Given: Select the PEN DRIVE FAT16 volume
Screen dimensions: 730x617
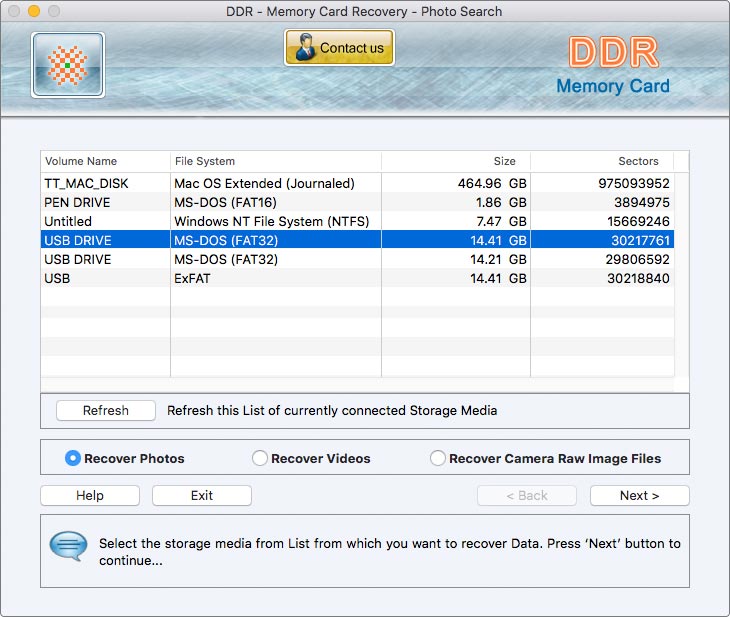Looking at the screenshot, I should [x=356, y=203].
